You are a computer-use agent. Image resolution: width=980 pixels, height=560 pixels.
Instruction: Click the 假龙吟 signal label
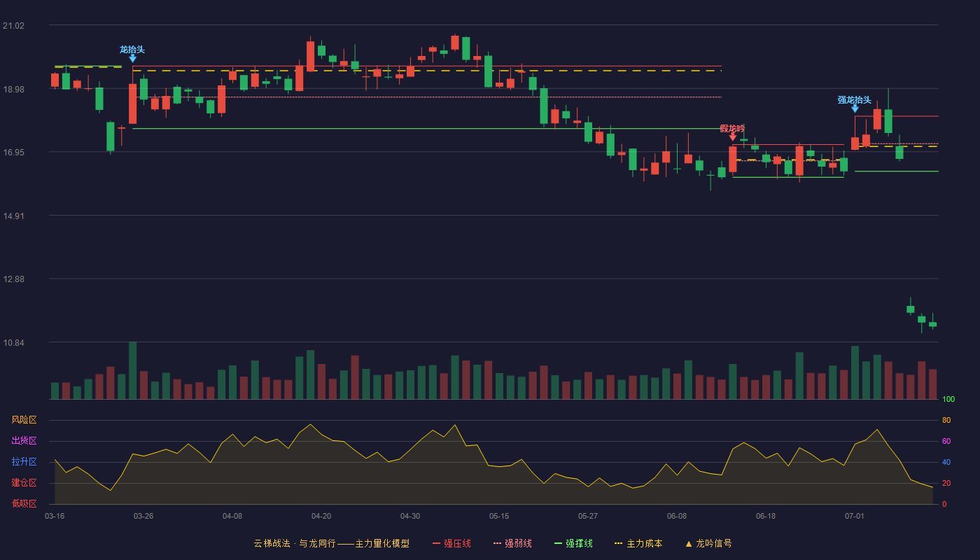tap(733, 128)
